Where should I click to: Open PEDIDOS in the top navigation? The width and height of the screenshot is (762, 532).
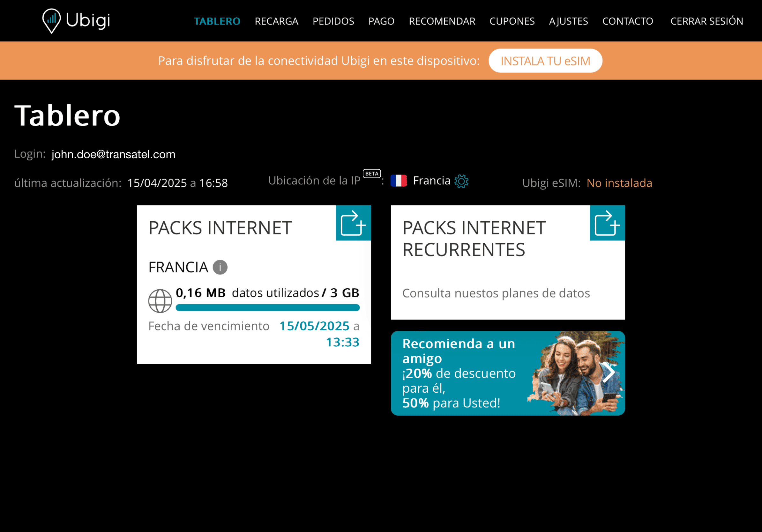(333, 21)
